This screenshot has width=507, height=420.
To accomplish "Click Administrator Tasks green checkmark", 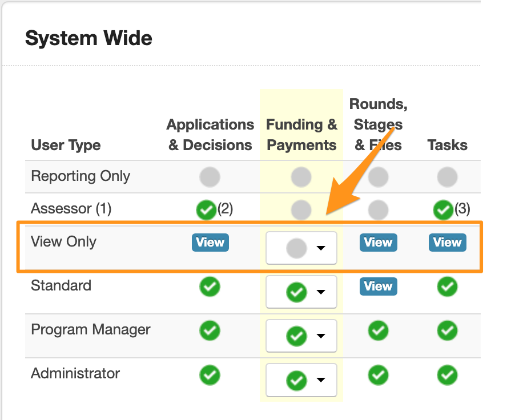I will [447, 374].
